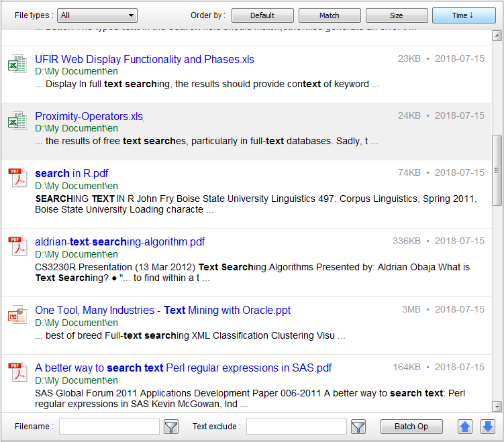504x442 pixels.
Task: Sort results by Default order
Action: [x=262, y=15]
